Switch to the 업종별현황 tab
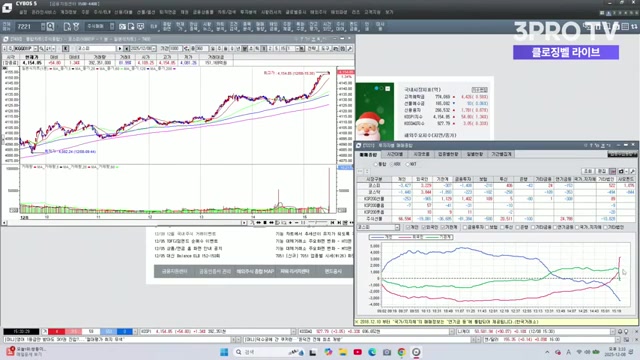Screen dimensions: 640x360 [448, 154]
